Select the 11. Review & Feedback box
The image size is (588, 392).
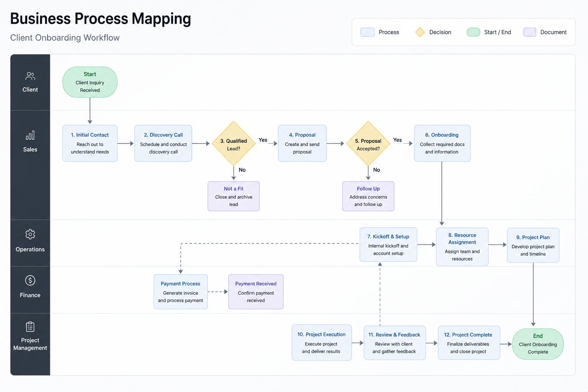(395, 343)
